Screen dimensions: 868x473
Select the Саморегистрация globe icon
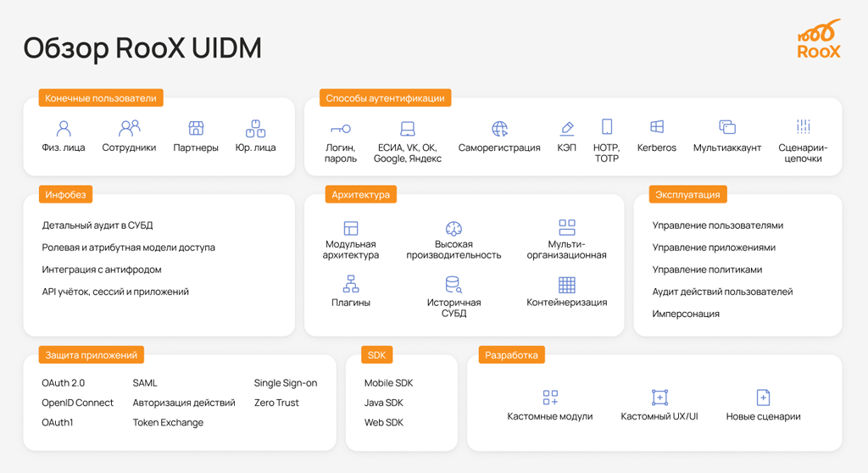(499, 129)
